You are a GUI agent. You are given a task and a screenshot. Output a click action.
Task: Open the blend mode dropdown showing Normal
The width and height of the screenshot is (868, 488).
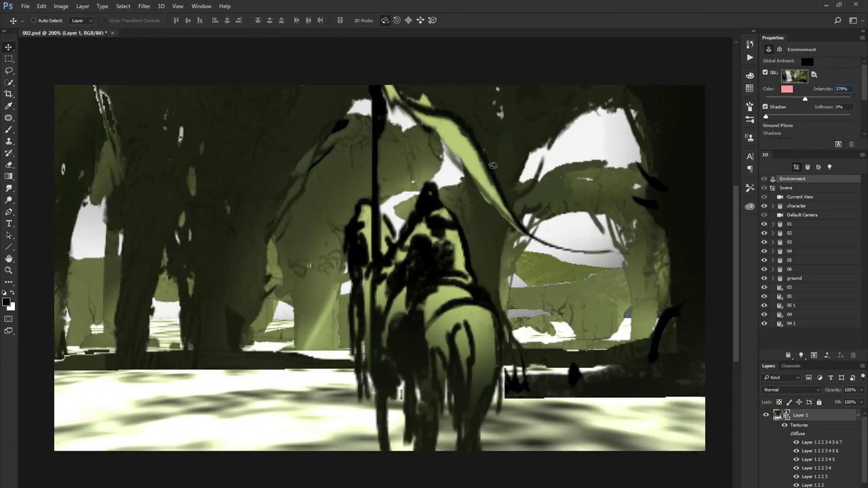(791, 390)
